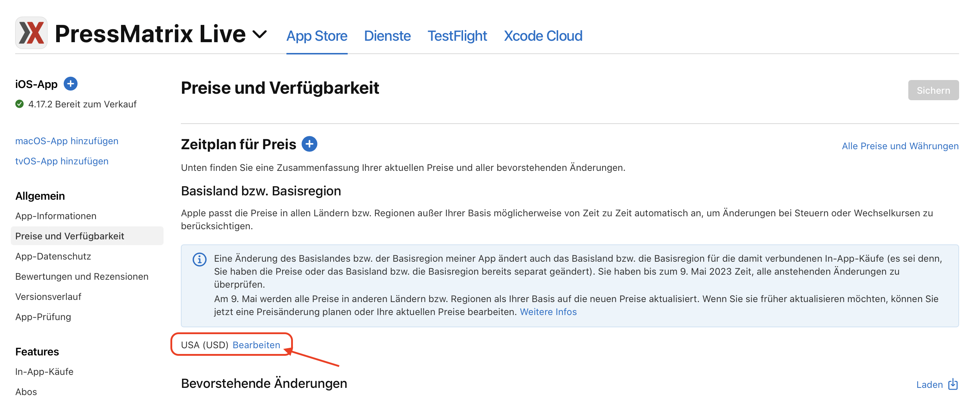Open the PressMatrix Live app switcher chevron
This screenshot has width=980, height=403.
pyautogui.click(x=260, y=35)
